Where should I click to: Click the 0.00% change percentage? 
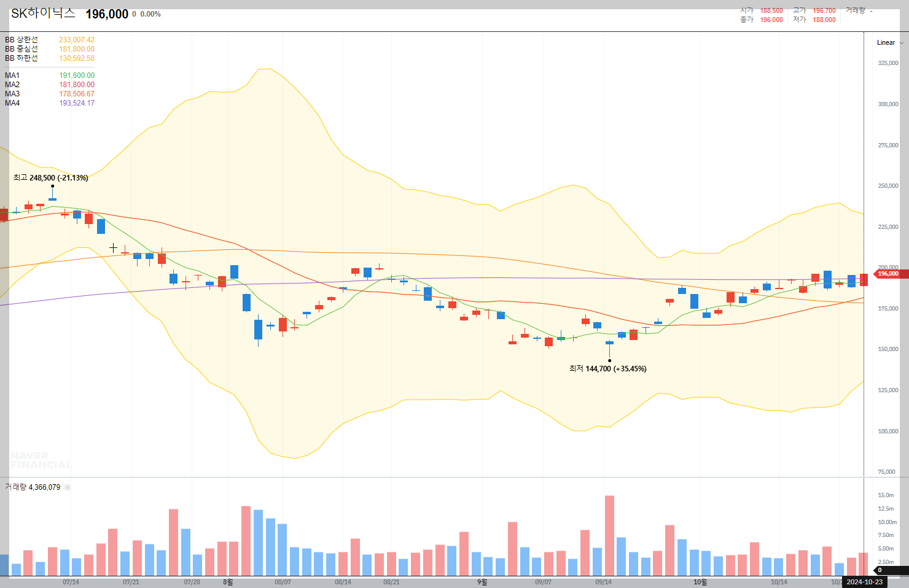coord(150,14)
